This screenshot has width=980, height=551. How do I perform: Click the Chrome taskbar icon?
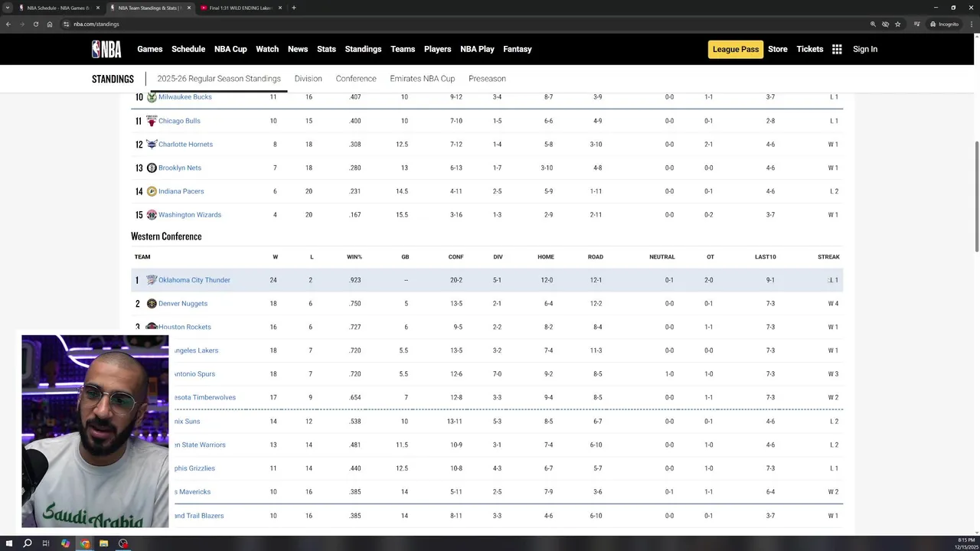pos(84,543)
